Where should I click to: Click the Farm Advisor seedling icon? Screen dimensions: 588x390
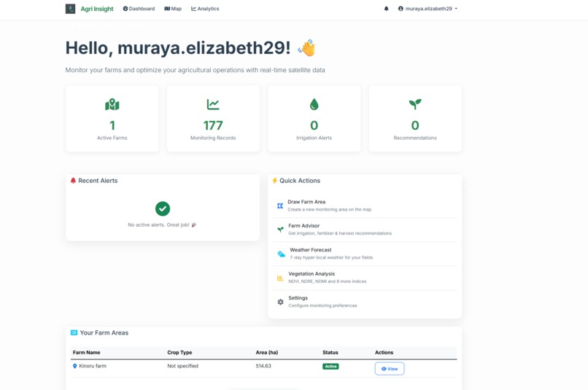280,230
